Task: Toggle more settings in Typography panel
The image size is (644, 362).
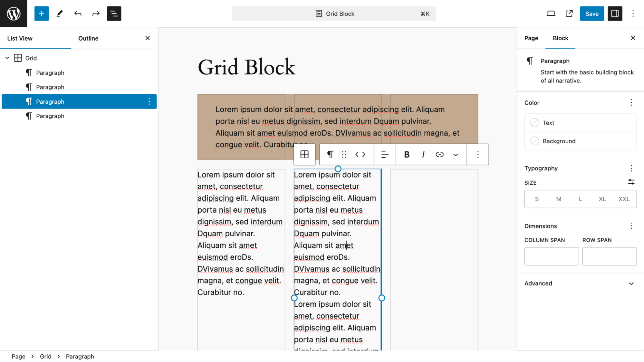Action: coord(632,168)
